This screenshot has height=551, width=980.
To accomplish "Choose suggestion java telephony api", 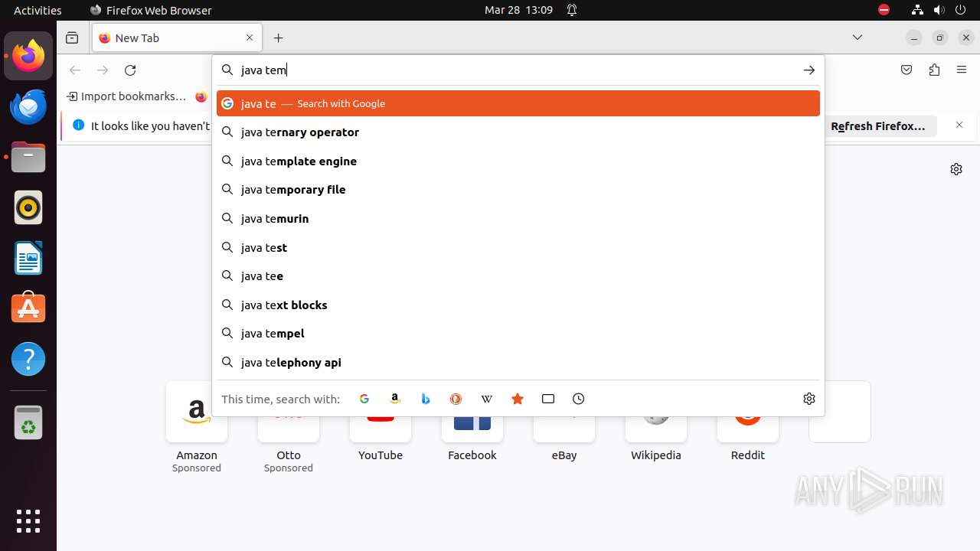I will (x=518, y=363).
